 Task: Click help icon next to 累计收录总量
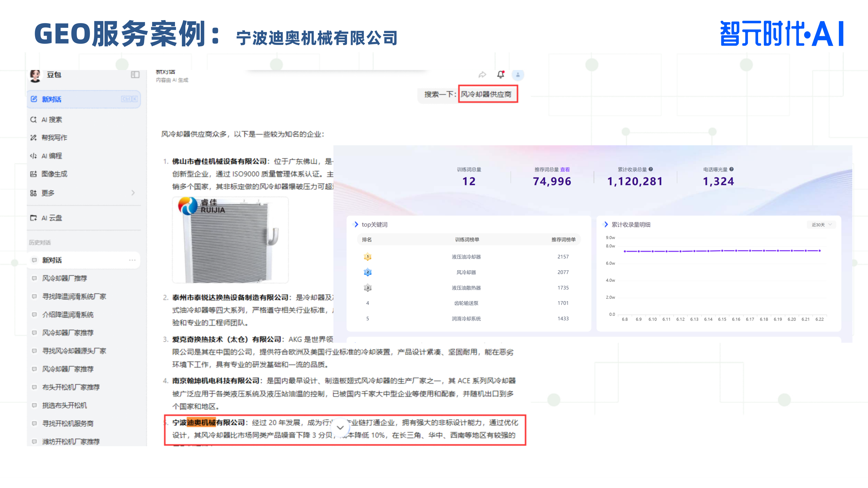651,169
